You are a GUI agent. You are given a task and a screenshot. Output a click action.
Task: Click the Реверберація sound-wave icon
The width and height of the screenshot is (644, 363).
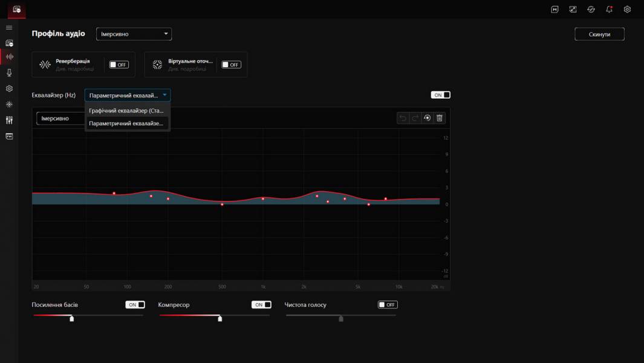coord(45,65)
